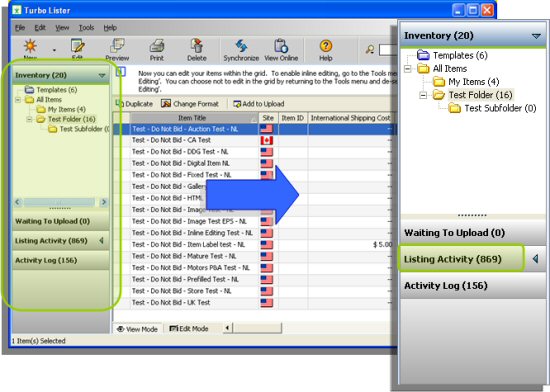Viewport: 550px width, 392px height.
Task: Select row Test - Do Not Bid - Auction Test - NL
Action: click(255, 129)
